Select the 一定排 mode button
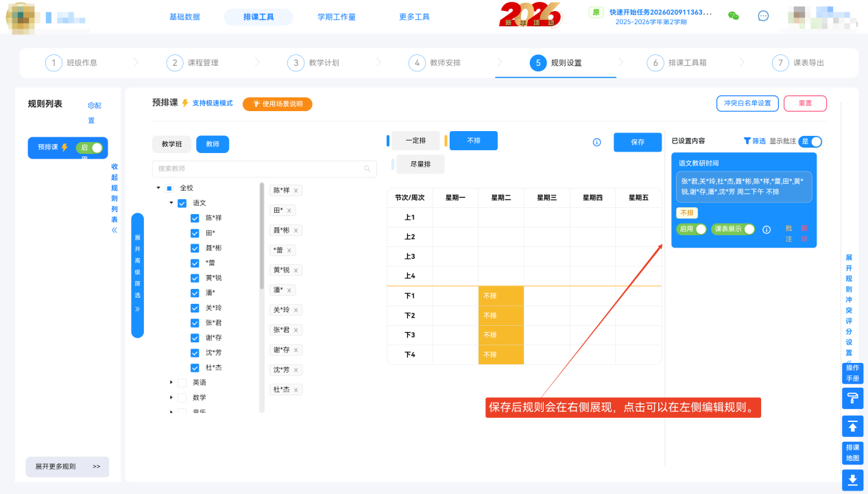868x494 pixels. 415,141
